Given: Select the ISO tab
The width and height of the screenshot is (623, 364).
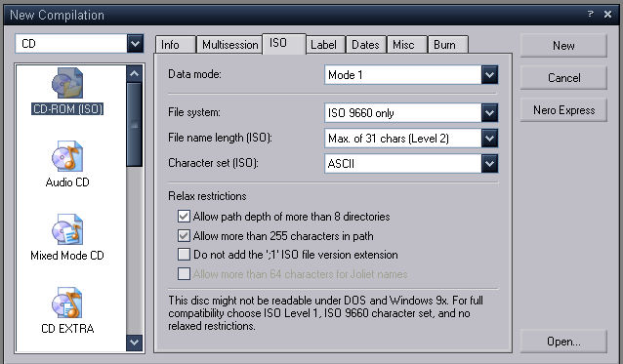Looking at the screenshot, I should [x=284, y=44].
